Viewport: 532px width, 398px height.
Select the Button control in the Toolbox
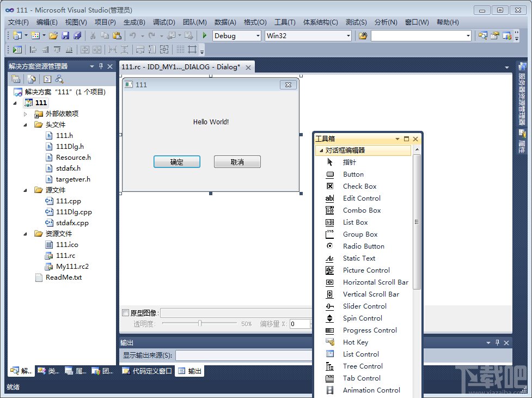[353, 174]
